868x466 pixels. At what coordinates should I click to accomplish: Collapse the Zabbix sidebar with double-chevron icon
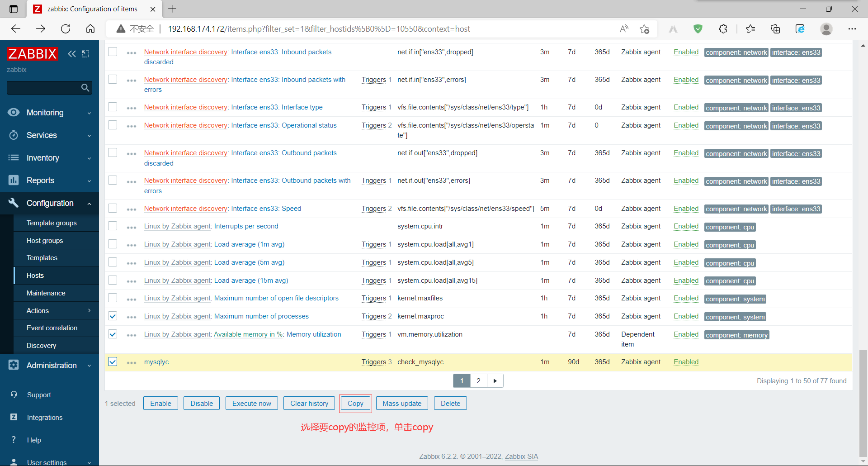(72, 54)
